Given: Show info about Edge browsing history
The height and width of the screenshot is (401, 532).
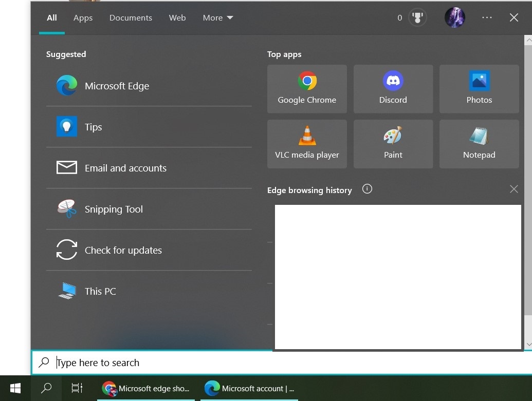Looking at the screenshot, I should click(x=367, y=189).
